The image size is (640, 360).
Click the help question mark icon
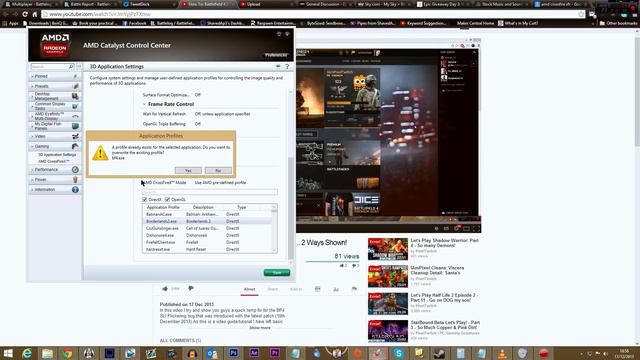287,66
